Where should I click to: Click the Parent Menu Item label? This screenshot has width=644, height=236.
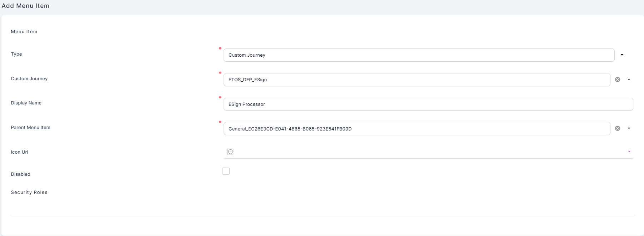click(30, 128)
